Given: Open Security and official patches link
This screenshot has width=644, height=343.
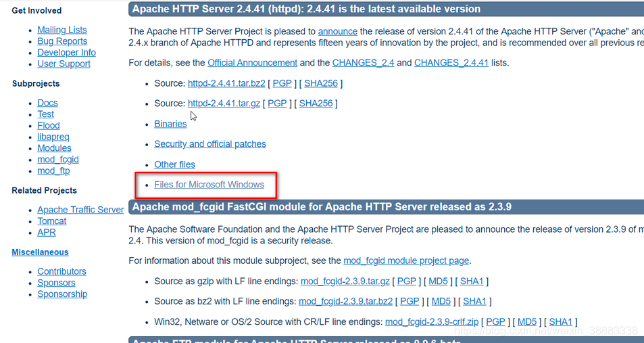Looking at the screenshot, I should 210,144.
